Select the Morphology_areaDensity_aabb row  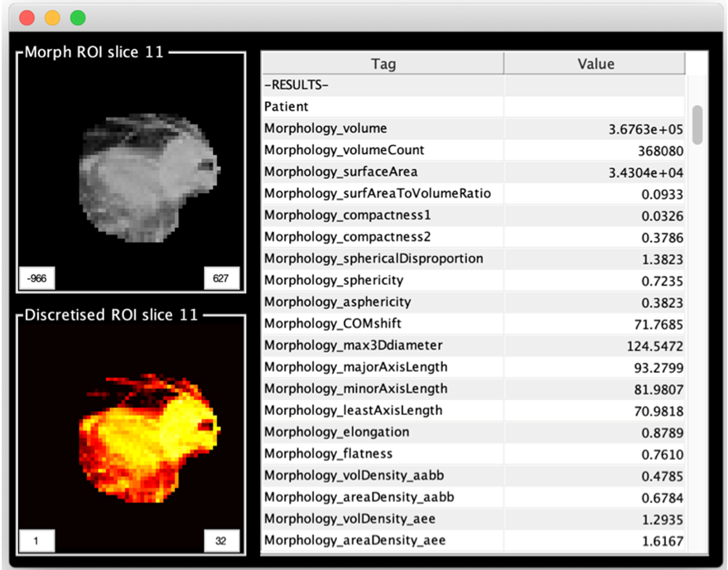point(474,497)
